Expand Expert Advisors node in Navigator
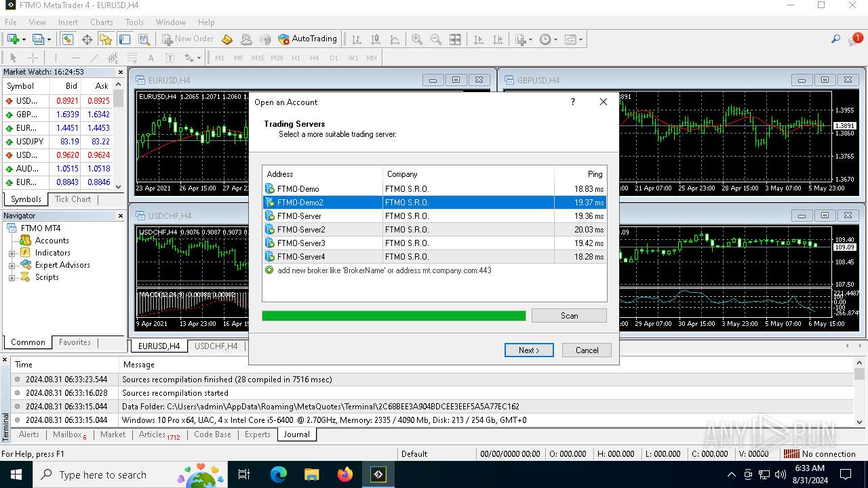868x488 pixels. pos(12,265)
